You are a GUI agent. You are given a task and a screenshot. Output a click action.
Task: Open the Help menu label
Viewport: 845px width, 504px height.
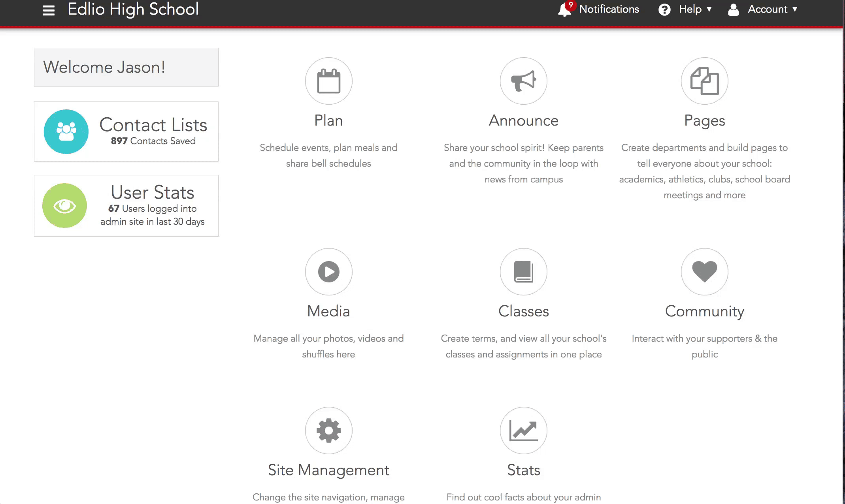[x=690, y=9]
